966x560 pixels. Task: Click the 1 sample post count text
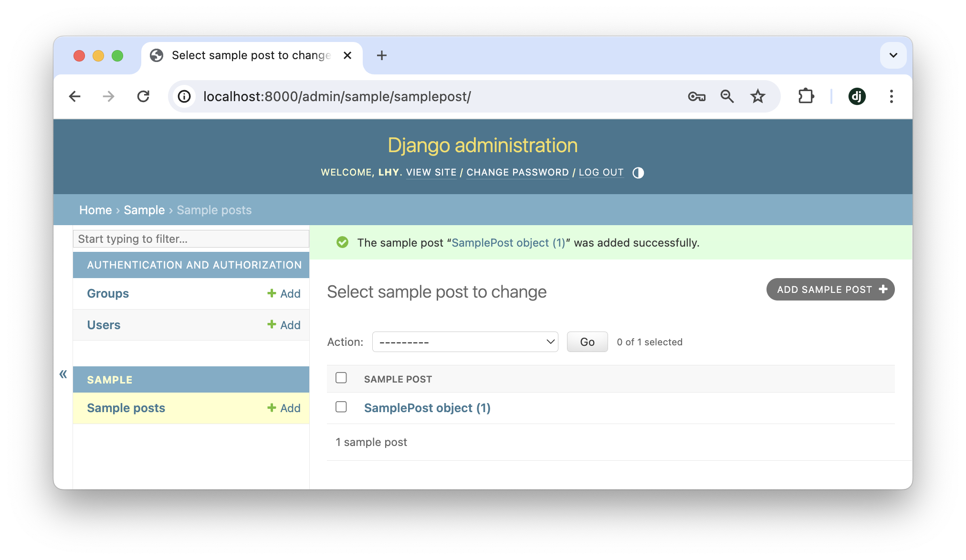pyautogui.click(x=371, y=442)
